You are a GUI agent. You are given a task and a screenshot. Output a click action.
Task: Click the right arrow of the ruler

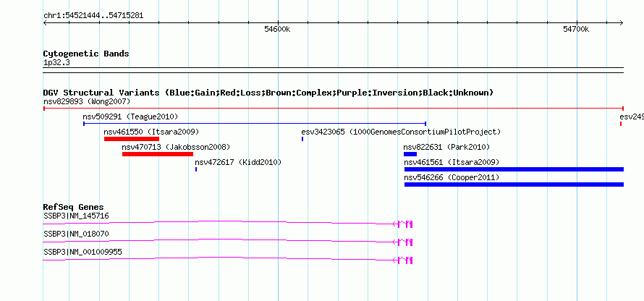click(622, 22)
